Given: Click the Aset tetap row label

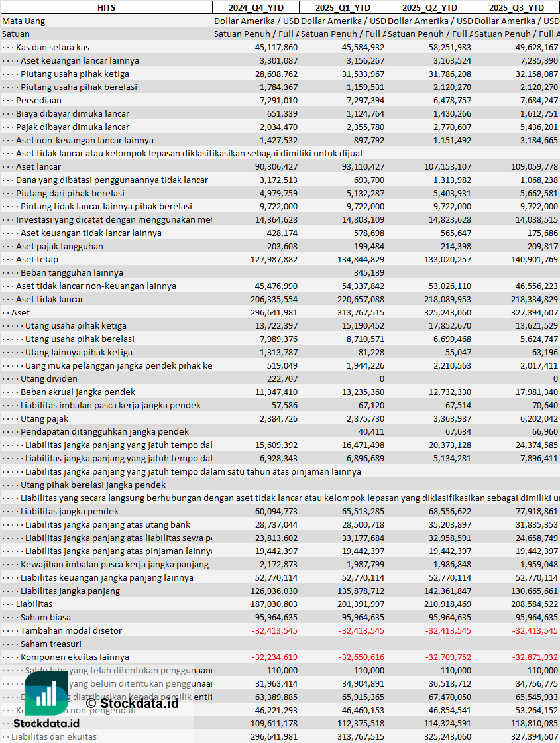Looking at the screenshot, I should tap(37, 260).
